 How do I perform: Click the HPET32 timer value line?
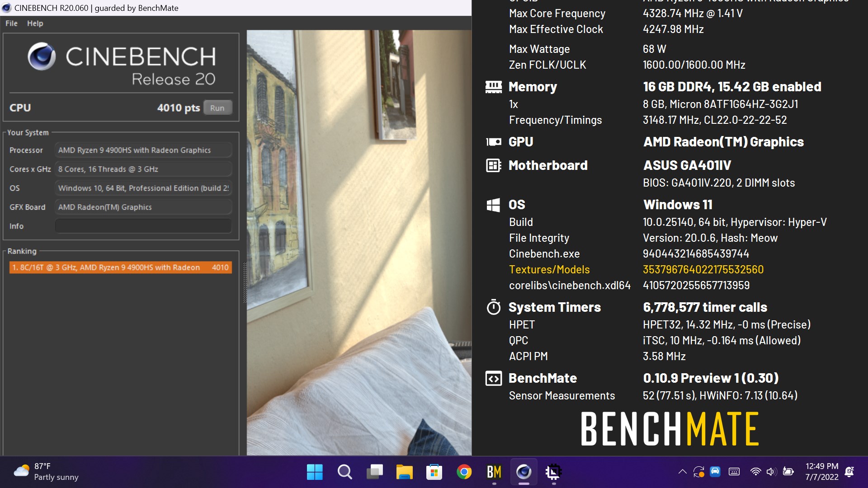[x=726, y=325]
